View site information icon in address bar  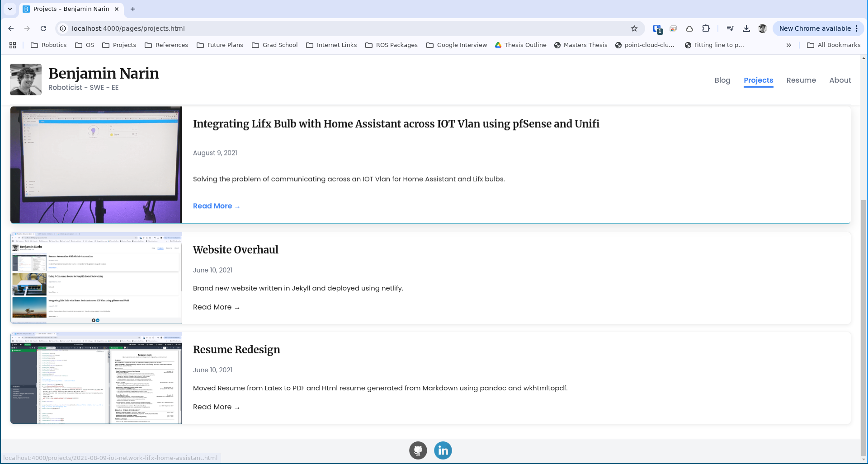coord(63,28)
